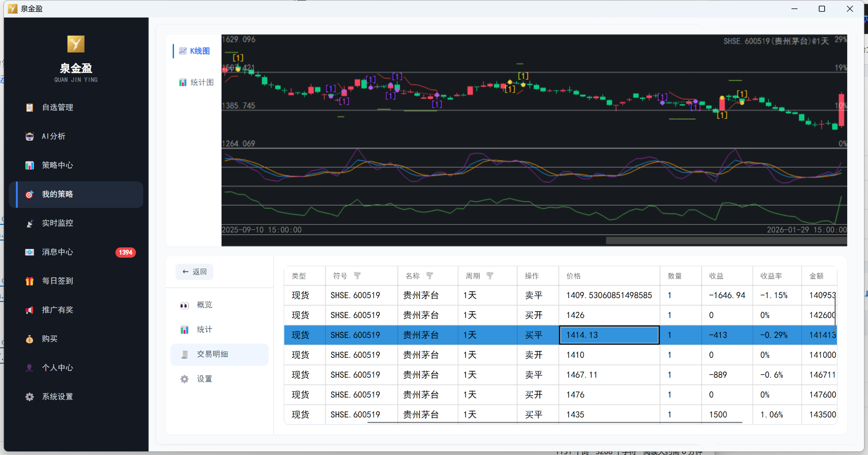Click the 系统设置 gear icon
This screenshot has height=455, width=868.
pyautogui.click(x=30, y=397)
